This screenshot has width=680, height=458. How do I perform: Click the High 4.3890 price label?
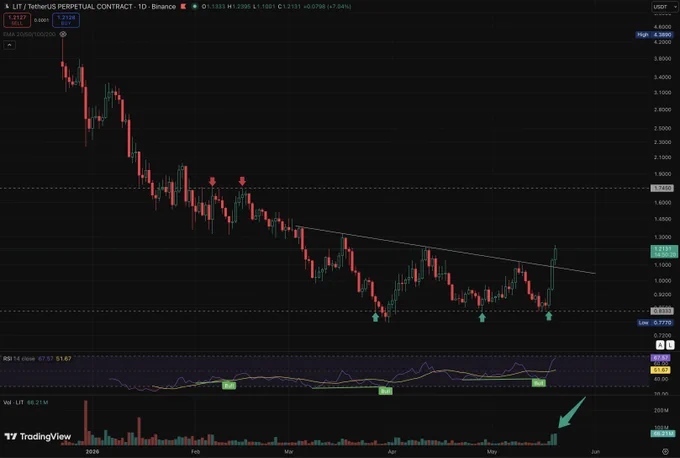tap(655, 35)
